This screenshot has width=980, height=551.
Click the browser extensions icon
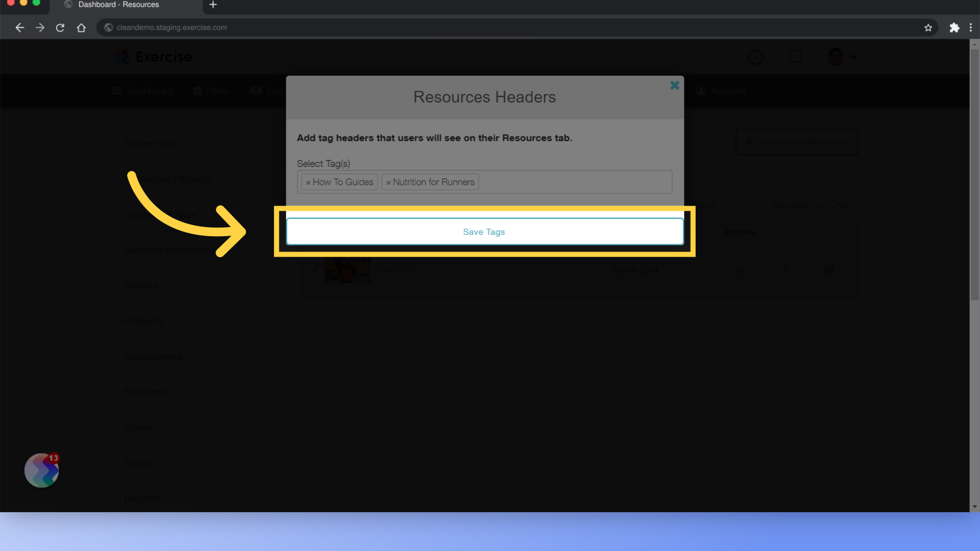click(954, 28)
